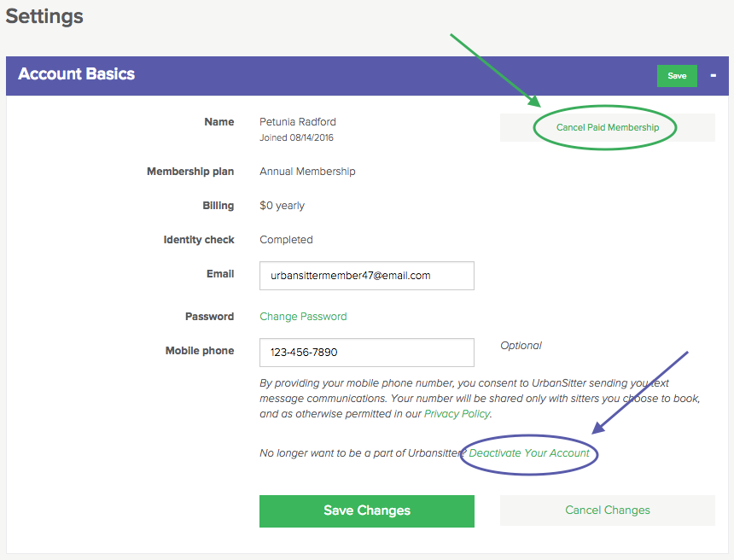Click the Identity check Completed status
This screenshot has width=734, height=560.
286,240
